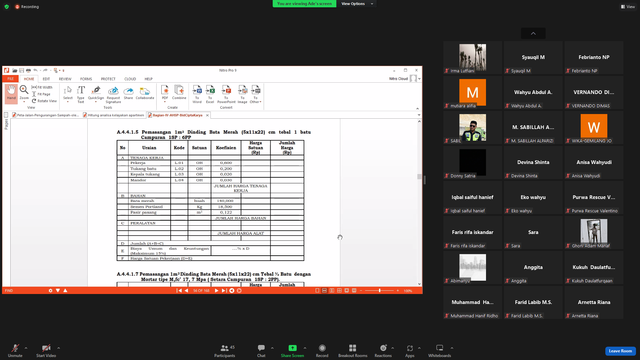Open the Zoom Chat panel
Image resolution: width=640 pixels, height=360 pixels.
click(x=261, y=350)
